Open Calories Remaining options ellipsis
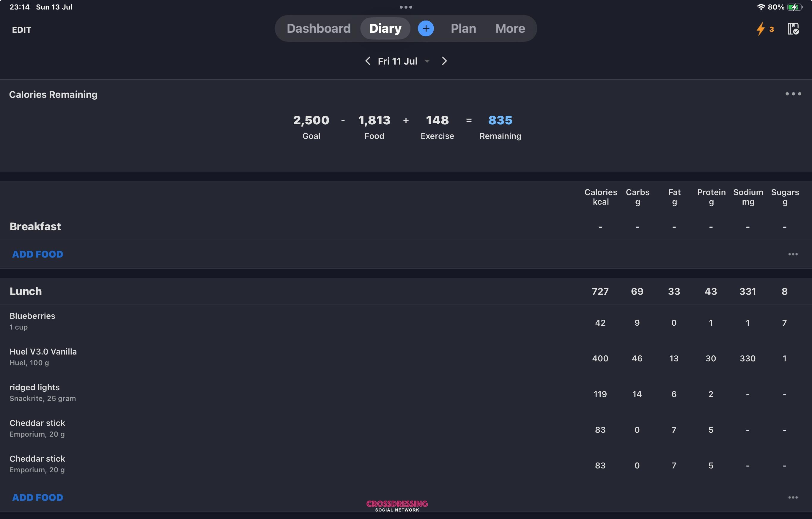This screenshot has height=519, width=812. pyautogui.click(x=793, y=94)
